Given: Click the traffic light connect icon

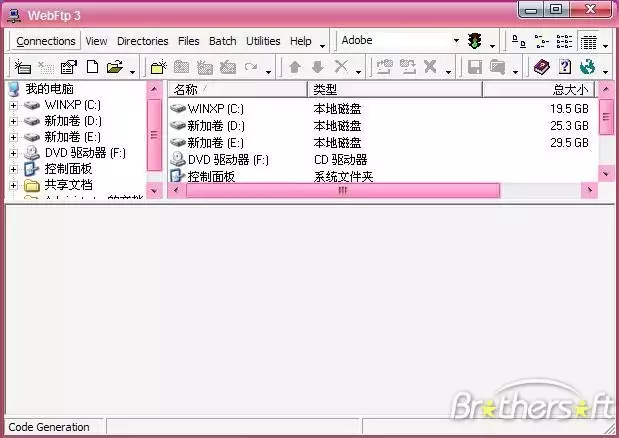Looking at the screenshot, I should tap(475, 41).
